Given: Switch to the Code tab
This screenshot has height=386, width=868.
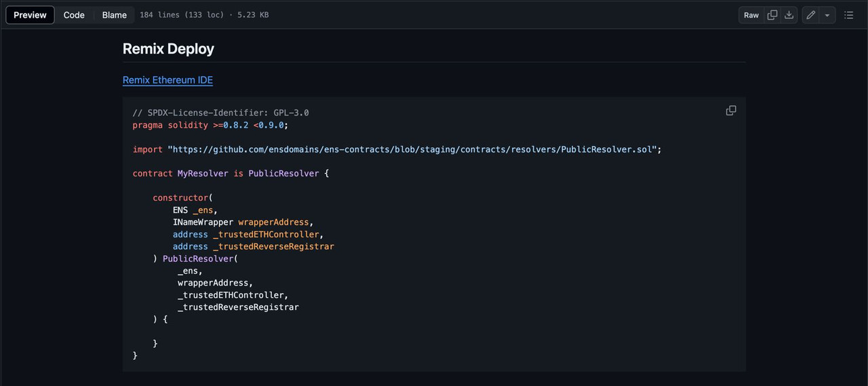Looking at the screenshot, I should (x=74, y=15).
